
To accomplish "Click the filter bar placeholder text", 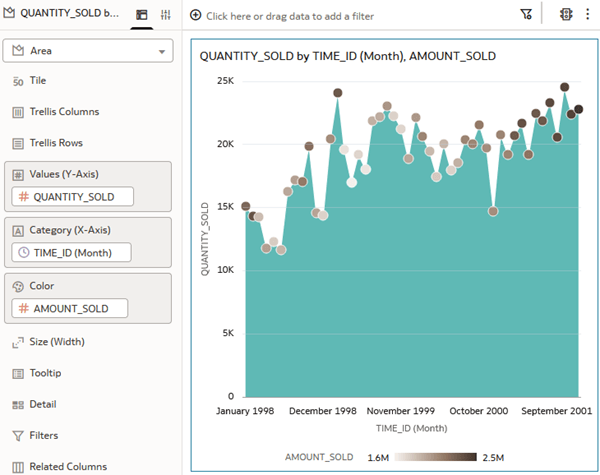I will click(290, 16).
